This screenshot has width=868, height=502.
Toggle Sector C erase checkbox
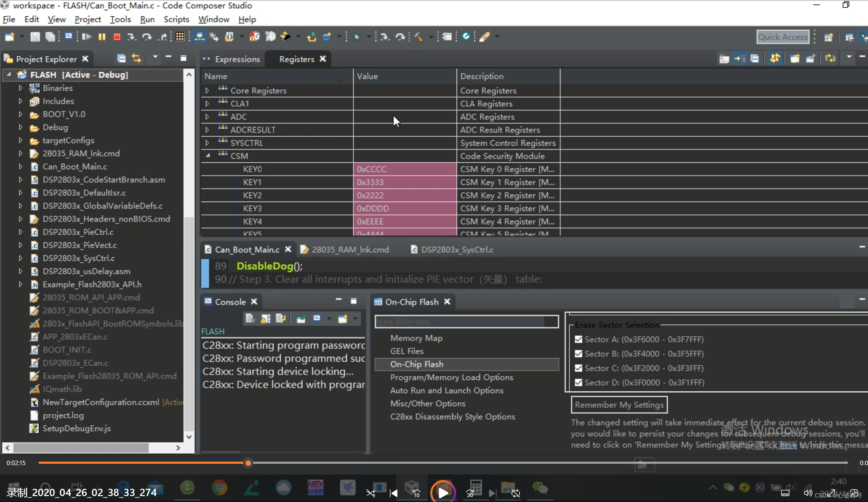tap(578, 368)
